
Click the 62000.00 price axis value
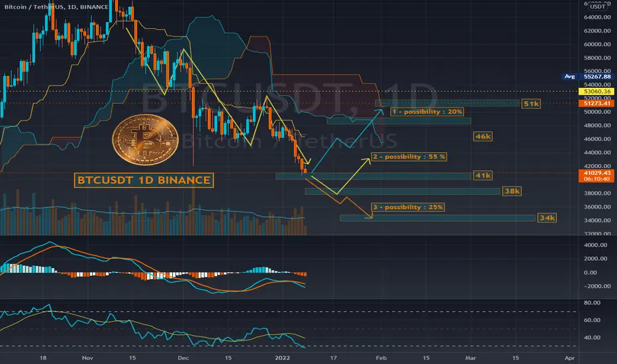(597, 30)
